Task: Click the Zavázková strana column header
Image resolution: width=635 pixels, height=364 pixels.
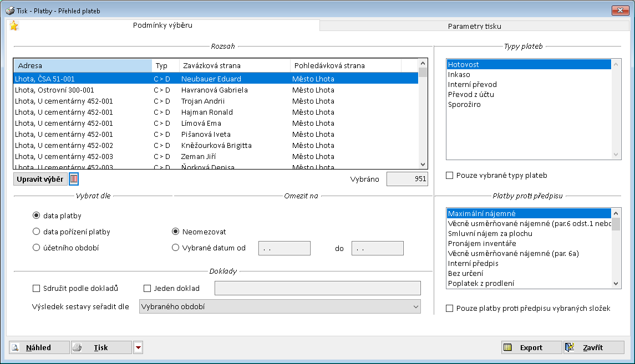Action: pyautogui.click(x=234, y=65)
